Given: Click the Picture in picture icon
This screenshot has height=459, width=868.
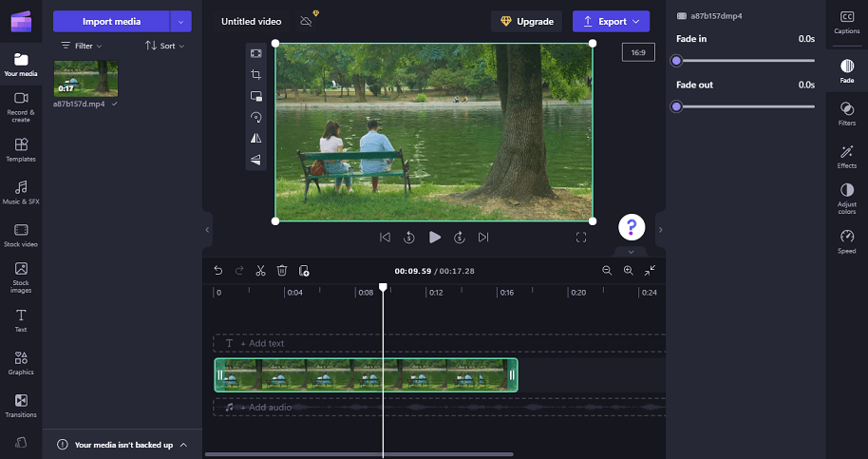Looking at the screenshot, I should [x=255, y=96].
